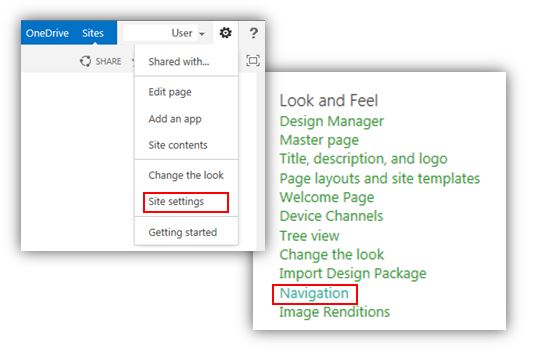Open Title, description, and logo link
This screenshot has width=540, height=360.
point(363,159)
